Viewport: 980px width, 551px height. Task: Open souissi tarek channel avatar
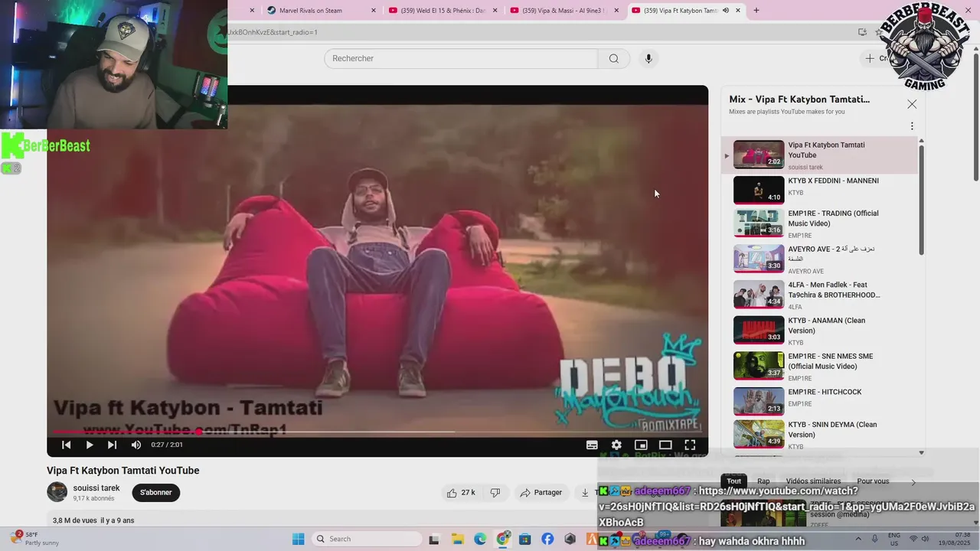(57, 492)
